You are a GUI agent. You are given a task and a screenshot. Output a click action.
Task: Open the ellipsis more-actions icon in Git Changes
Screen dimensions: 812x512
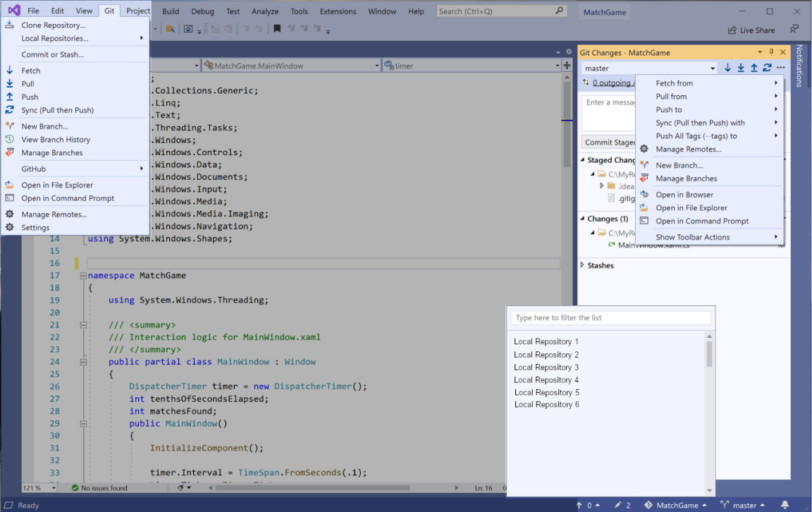(780, 68)
